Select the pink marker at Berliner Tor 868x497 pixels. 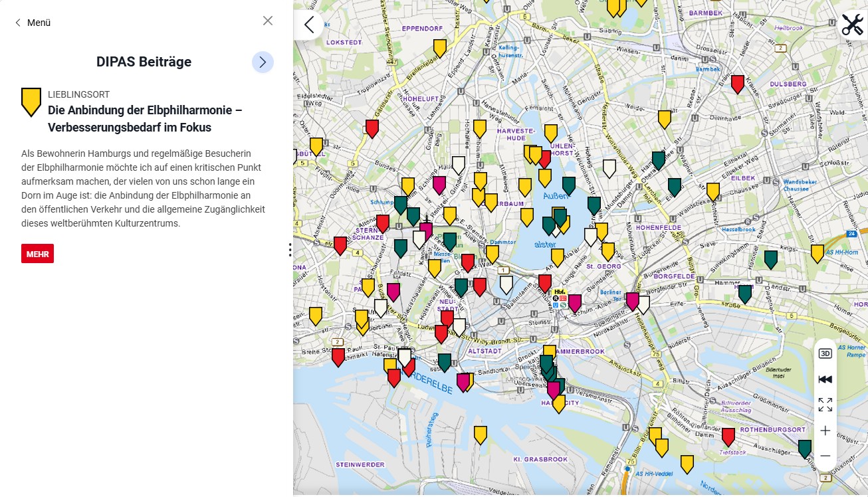[x=633, y=302]
